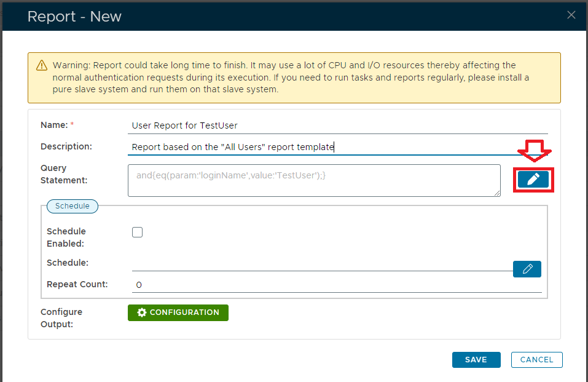This screenshot has width=588, height=382.
Task: Click the gear icon on the Configuration button
Action: click(x=142, y=312)
